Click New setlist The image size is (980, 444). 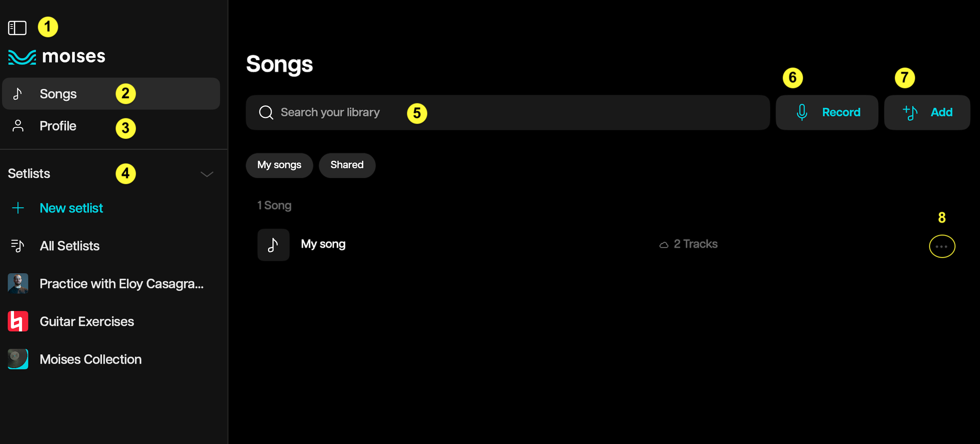click(71, 207)
